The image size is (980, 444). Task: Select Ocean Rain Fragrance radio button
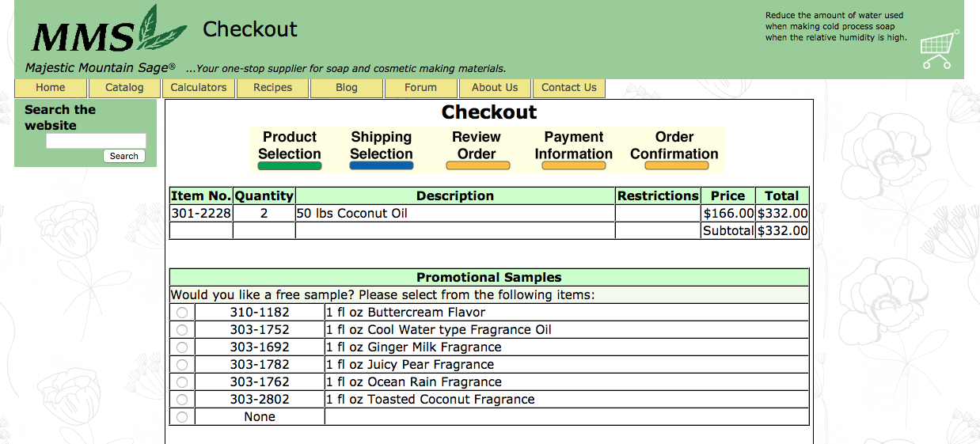[182, 382]
